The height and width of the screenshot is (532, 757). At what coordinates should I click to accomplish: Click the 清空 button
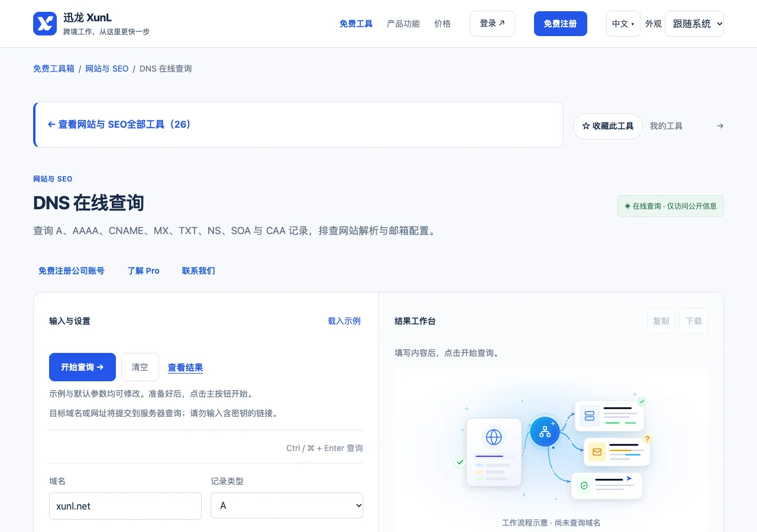pyautogui.click(x=140, y=367)
